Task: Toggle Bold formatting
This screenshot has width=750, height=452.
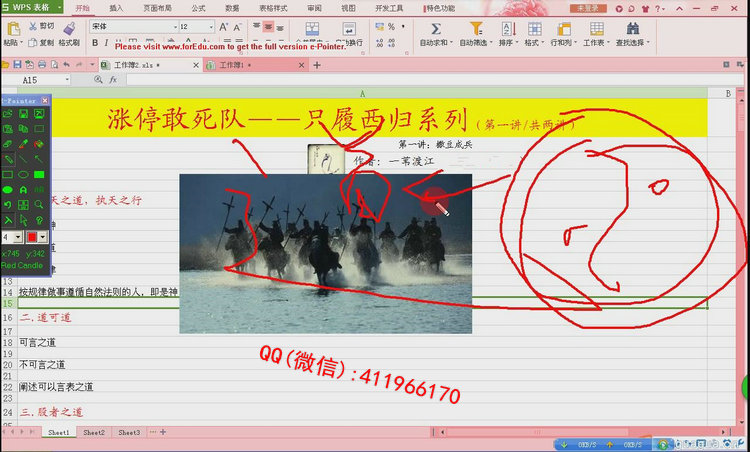Action: tap(95, 43)
